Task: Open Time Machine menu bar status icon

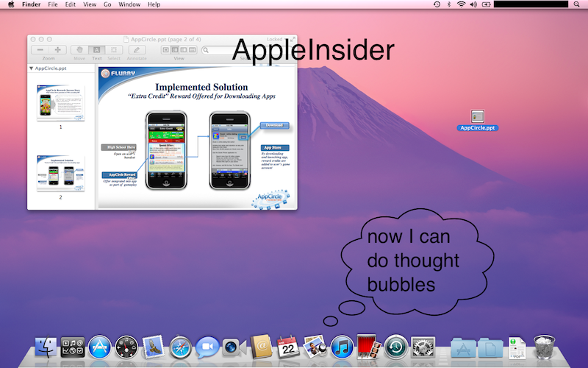Action: 437,4
